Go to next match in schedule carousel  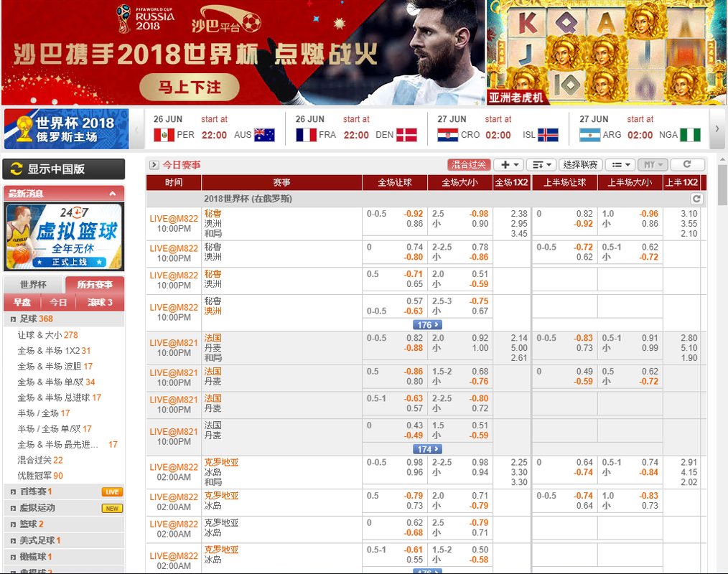tap(717, 129)
